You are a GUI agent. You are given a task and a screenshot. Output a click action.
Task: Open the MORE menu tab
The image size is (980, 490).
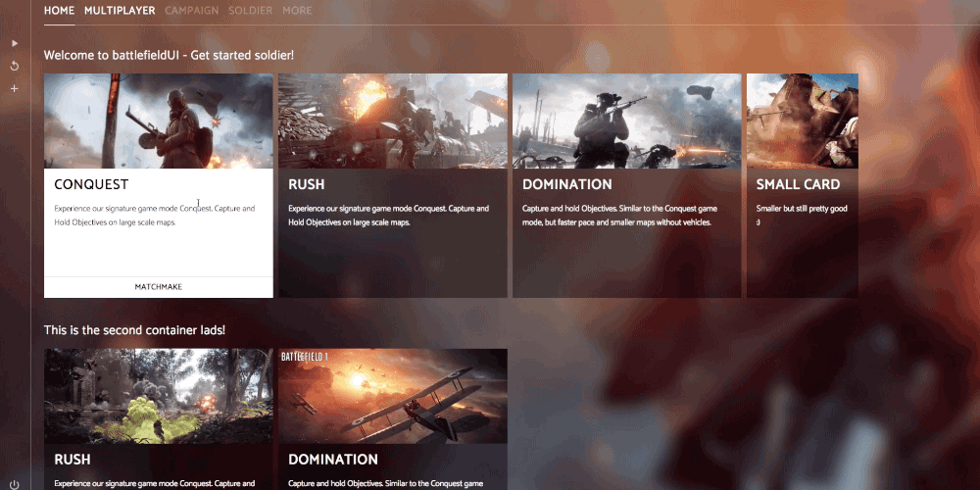pyautogui.click(x=297, y=11)
